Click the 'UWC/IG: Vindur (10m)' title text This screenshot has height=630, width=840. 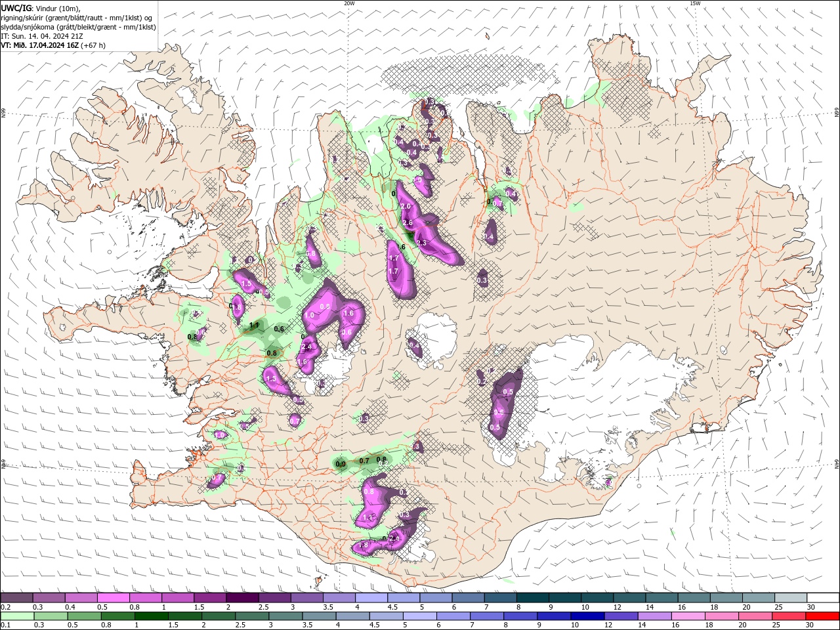(x=40, y=8)
